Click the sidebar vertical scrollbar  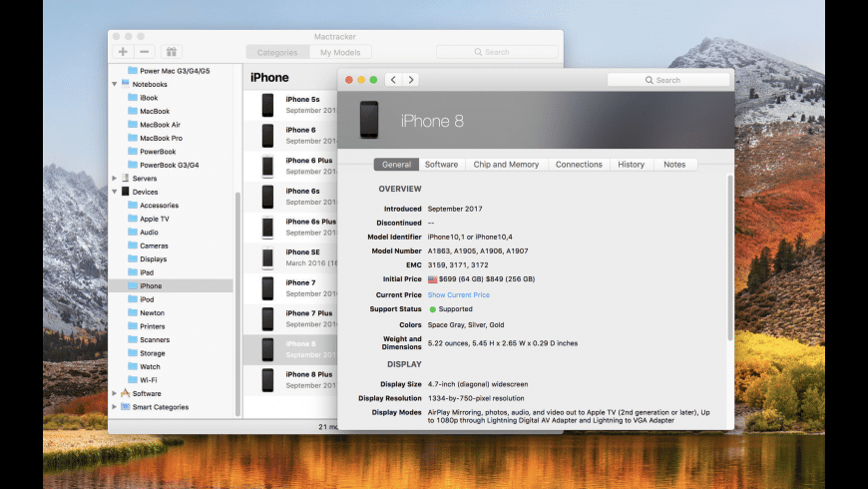click(238, 304)
